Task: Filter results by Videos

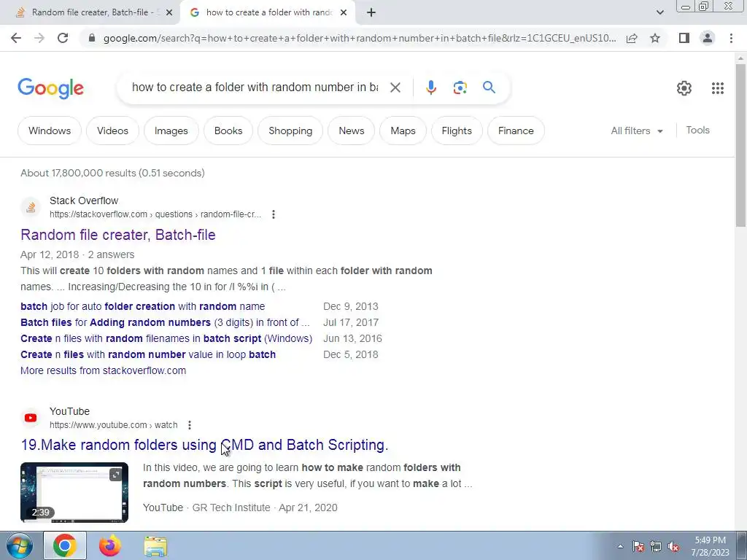Action: (112, 131)
